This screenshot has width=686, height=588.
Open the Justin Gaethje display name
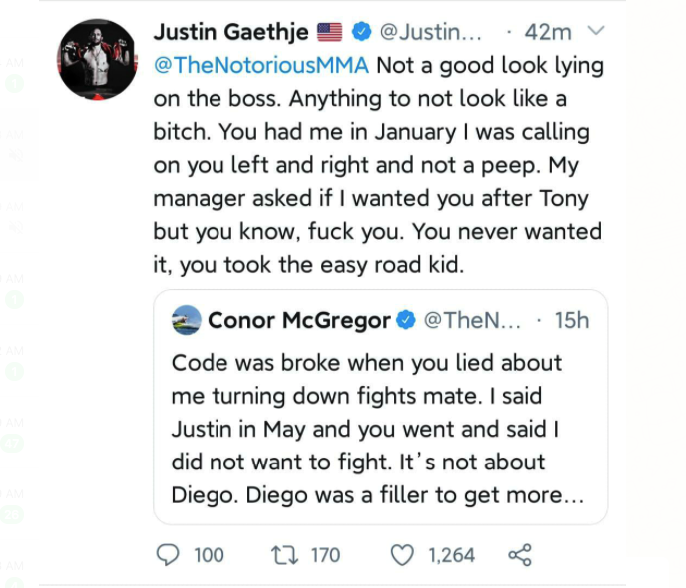231,32
